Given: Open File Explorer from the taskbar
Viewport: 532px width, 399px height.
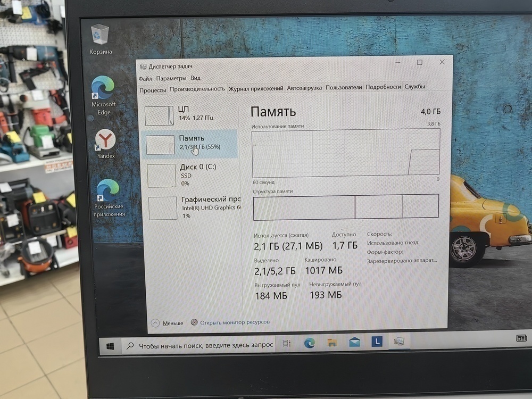Looking at the screenshot, I should click(x=332, y=343).
